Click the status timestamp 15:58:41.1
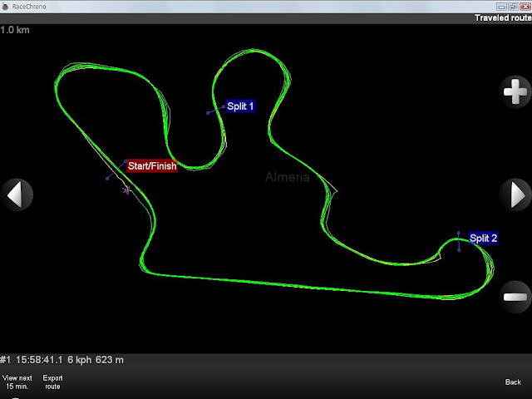 (x=39, y=360)
